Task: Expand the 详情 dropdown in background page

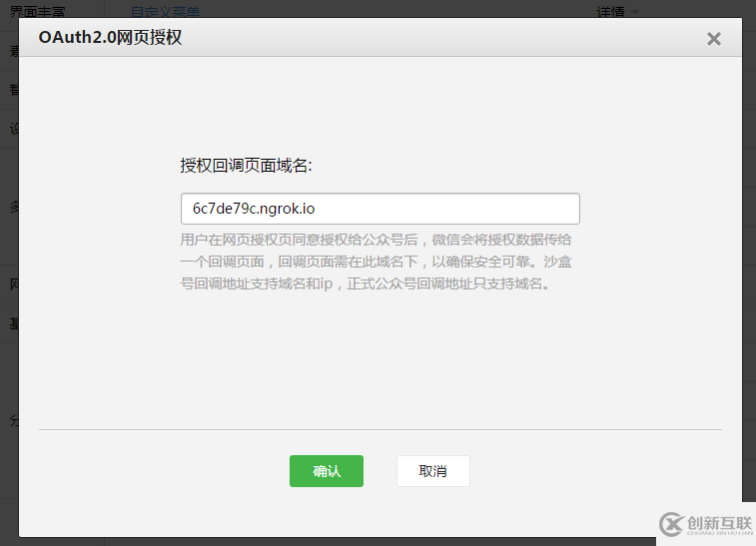Action: coord(617,12)
